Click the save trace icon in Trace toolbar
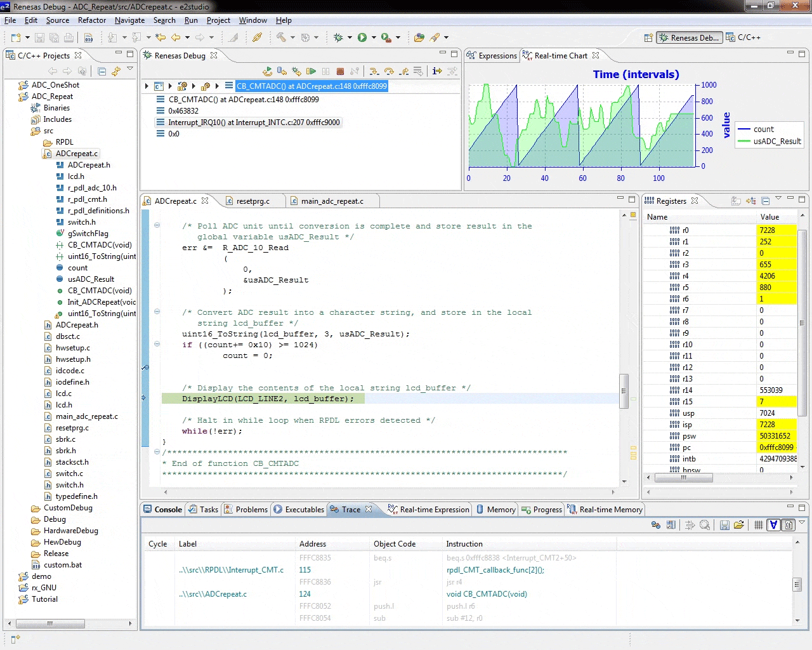 pyautogui.click(x=724, y=525)
